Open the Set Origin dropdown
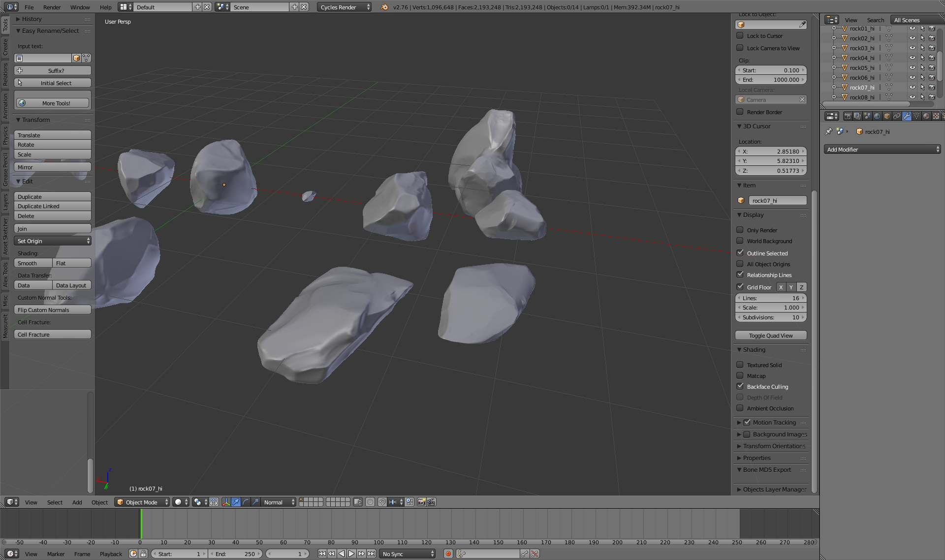 point(53,241)
